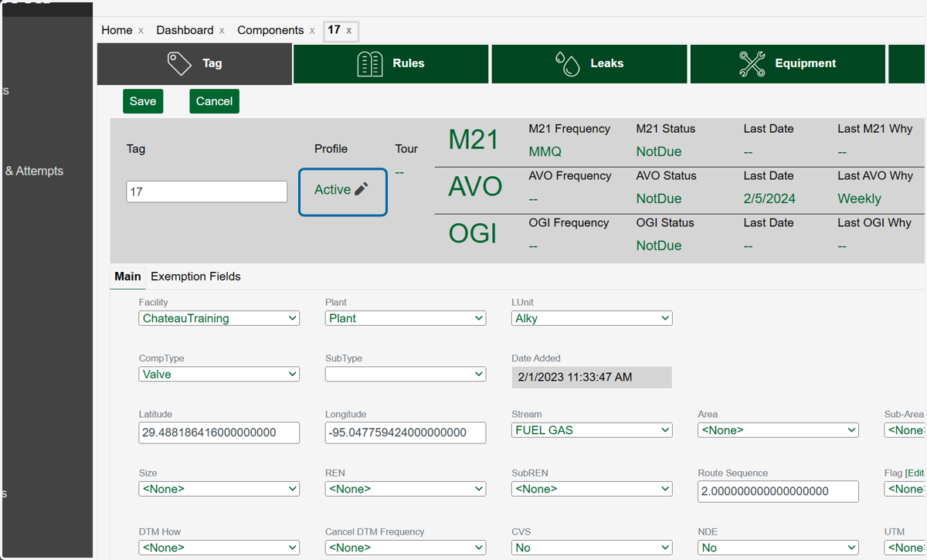Image resolution: width=927 pixels, height=560 pixels.
Task: Open the CVS dropdown showing No
Action: 592,548
